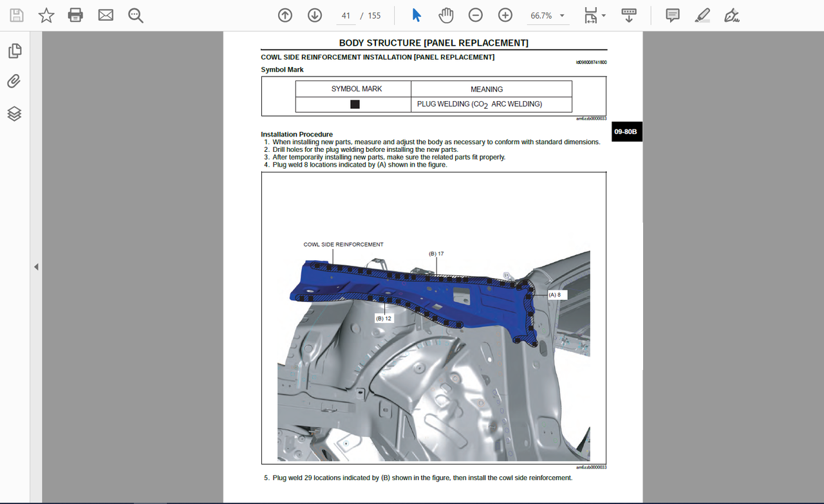Click the 'MEANING' table header cell
The height and width of the screenshot is (504, 824).
tap(492, 89)
